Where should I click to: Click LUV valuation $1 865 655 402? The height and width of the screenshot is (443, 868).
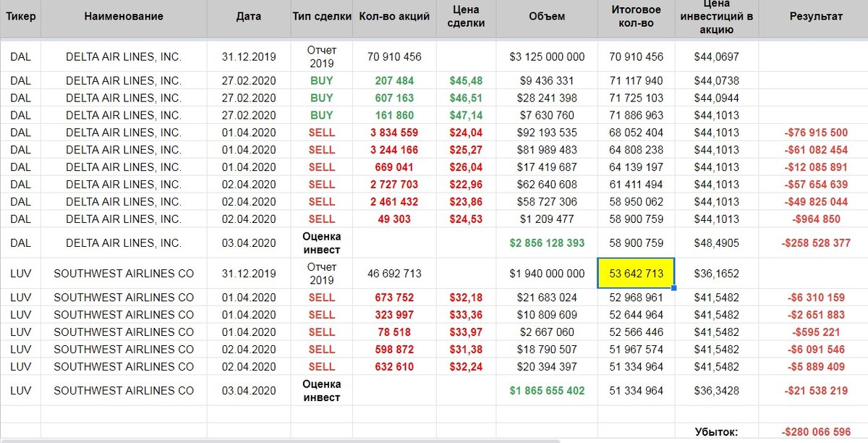pos(547,391)
